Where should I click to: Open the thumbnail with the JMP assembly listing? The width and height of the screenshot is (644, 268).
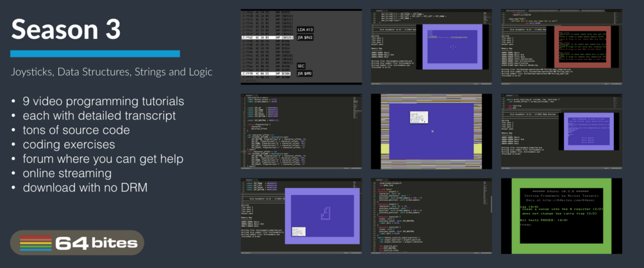[301, 47]
